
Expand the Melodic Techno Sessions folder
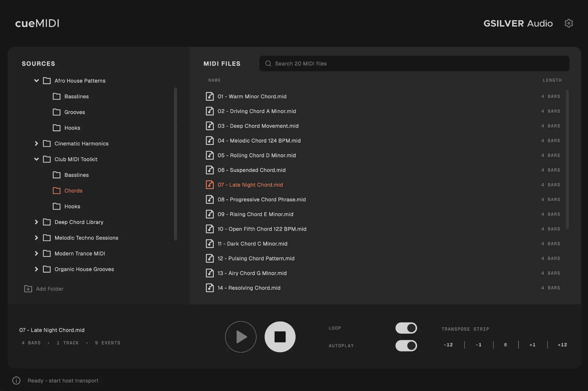pyautogui.click(x=36, y=238)
